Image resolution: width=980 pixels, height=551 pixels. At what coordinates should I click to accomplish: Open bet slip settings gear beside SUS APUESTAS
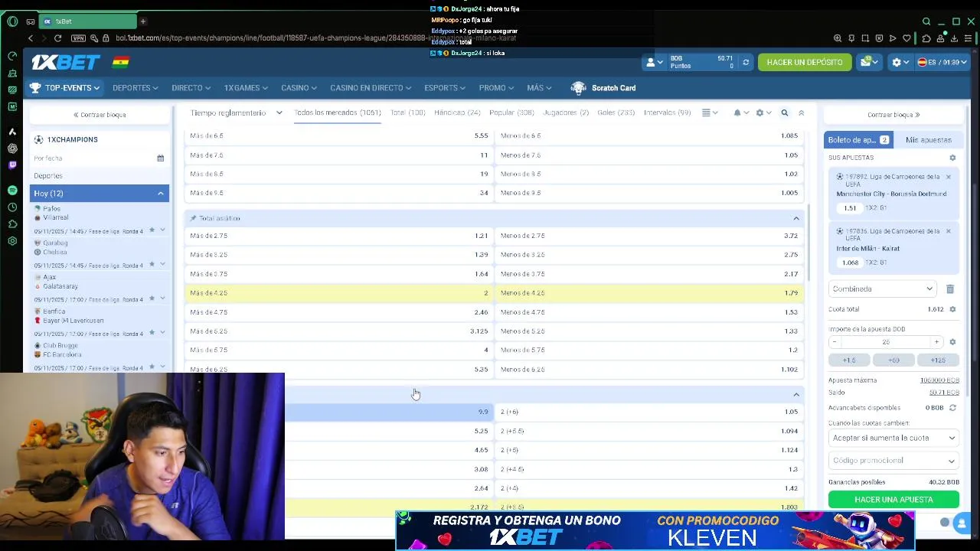point(952,158)
